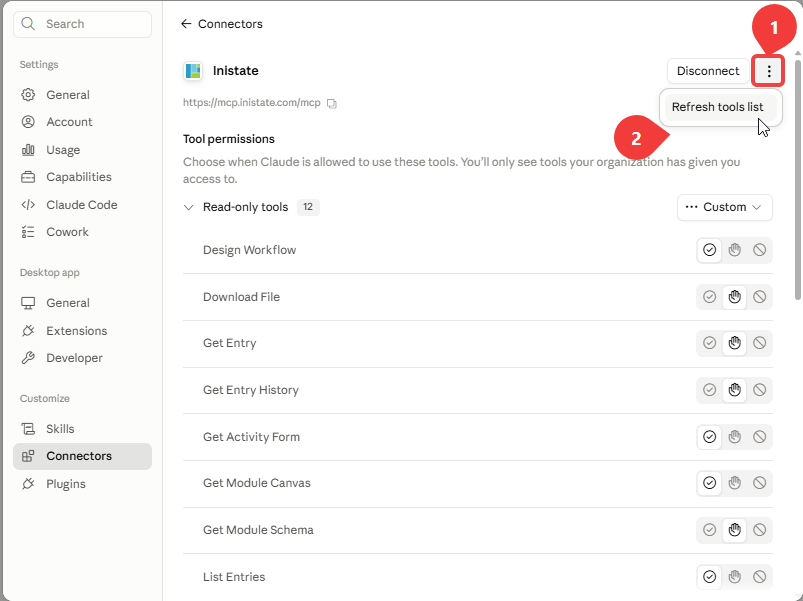803x601 pixels.
Task: Click the Inistate connector logo
Action: [x=193, y=71]
